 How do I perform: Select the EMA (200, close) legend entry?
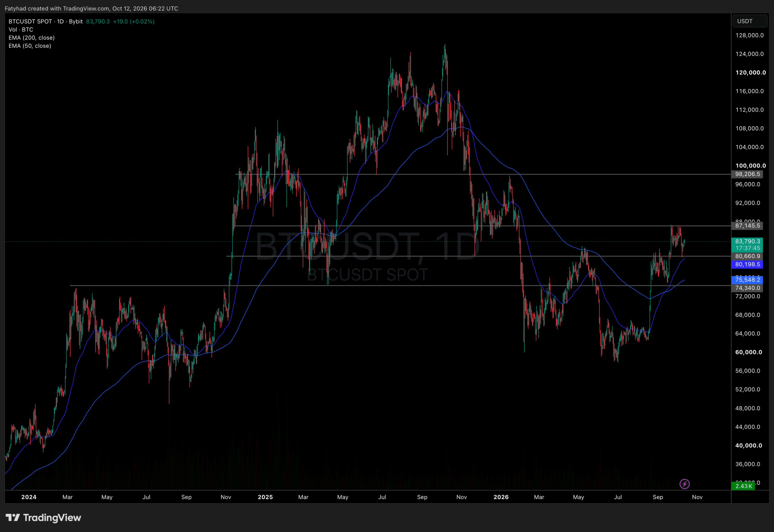(31, 38)
